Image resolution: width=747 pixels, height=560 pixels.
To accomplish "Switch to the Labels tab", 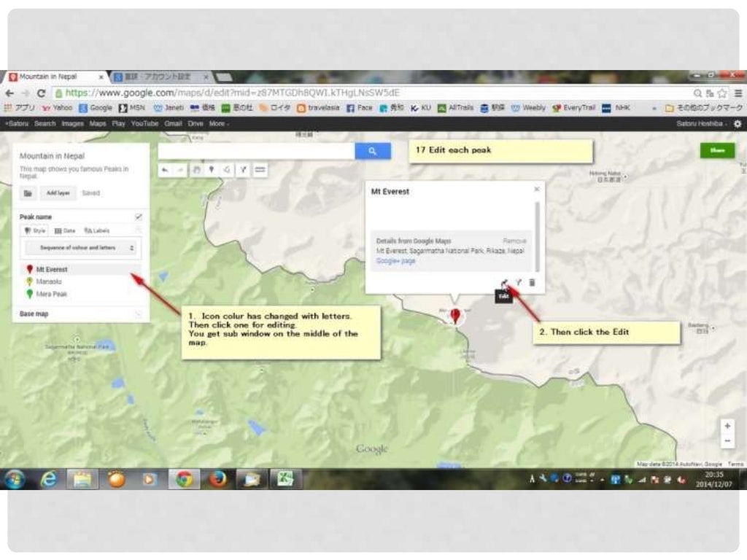I will point(97,230).
